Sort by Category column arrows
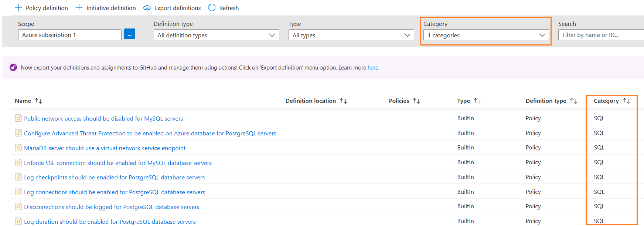The width and height of the screenshot is (644, 226). [x=626, y=101]
